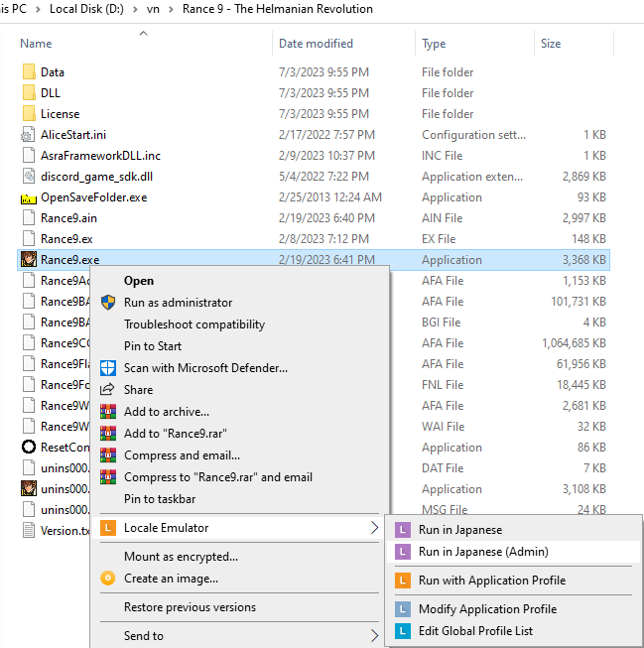Click the AliceStart.ini gear file icon
The image size is (644, 648).
(x=28, y=135)
